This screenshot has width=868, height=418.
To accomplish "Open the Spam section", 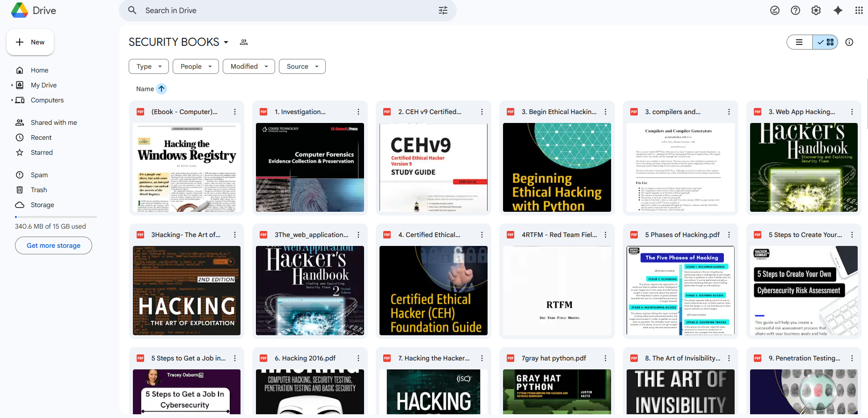I will click(x=39, y=175).
